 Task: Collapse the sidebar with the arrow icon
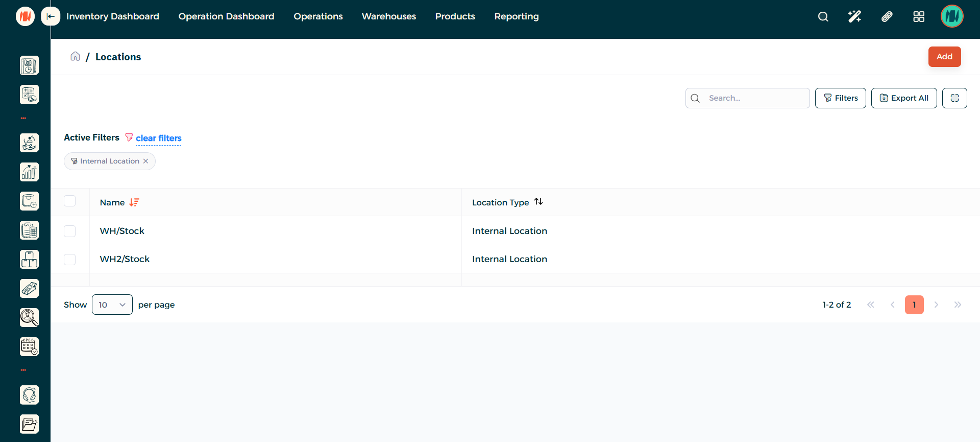51,16
